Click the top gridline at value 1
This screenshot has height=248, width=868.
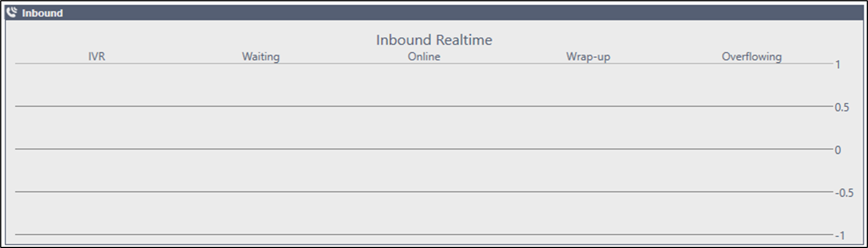click(424, 63)
